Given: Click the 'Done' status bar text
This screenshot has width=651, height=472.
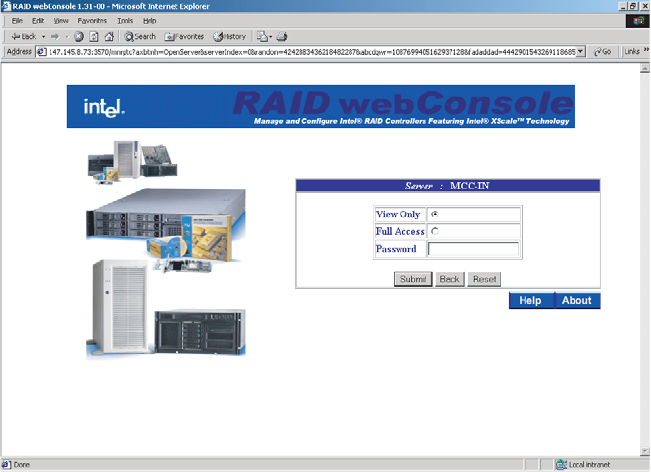Looking at the screenshot, I should click(22, 465).
